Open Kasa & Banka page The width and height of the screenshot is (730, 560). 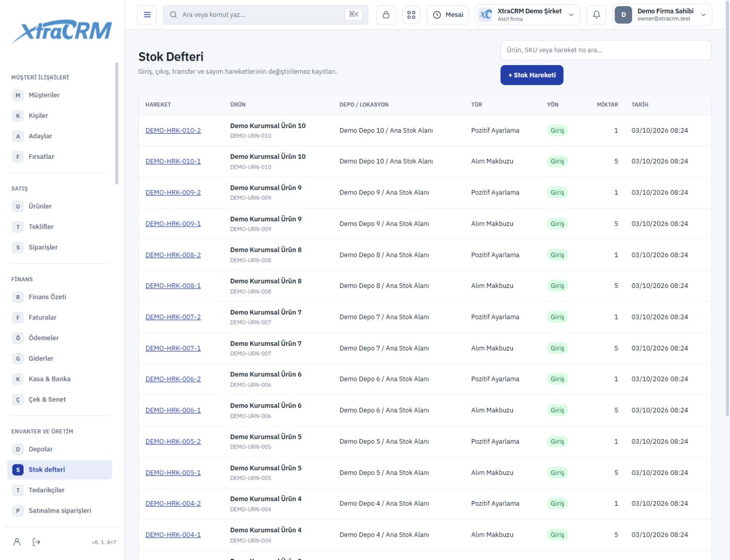click(x=60, y=379)
